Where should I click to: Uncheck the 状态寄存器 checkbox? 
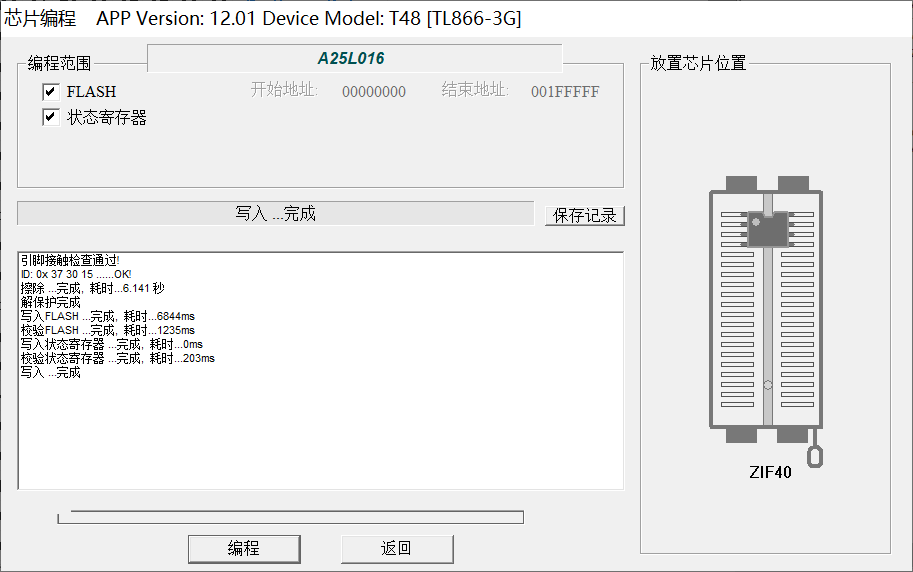click(x=51, y=118)
